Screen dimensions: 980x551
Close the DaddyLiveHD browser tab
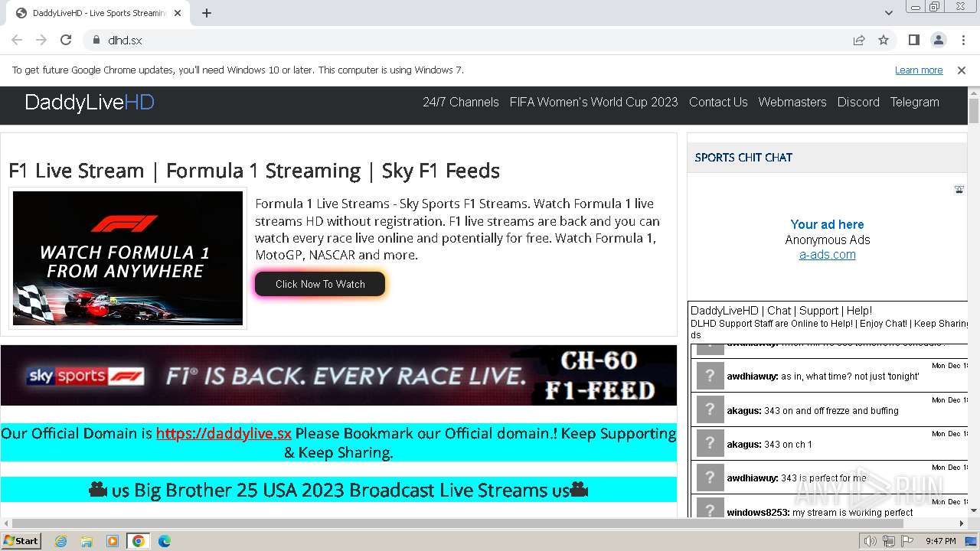tap(178, 13)
